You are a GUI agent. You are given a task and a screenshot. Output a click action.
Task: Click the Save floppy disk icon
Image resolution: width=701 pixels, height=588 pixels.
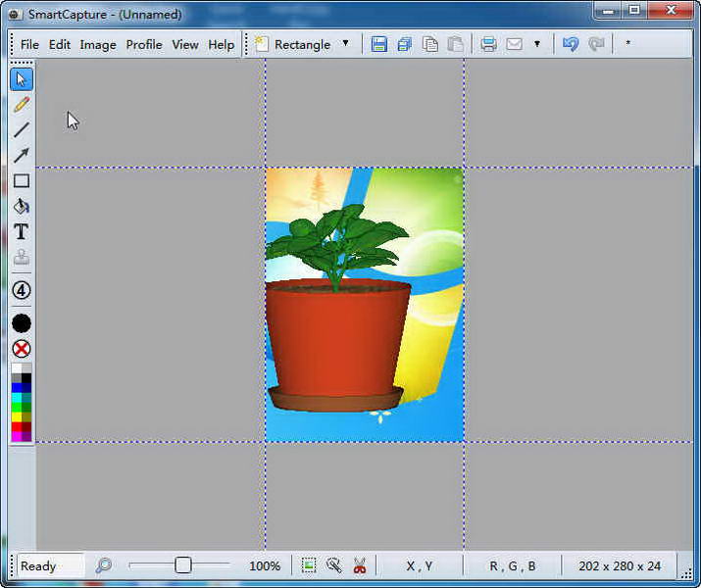point(378,44)
